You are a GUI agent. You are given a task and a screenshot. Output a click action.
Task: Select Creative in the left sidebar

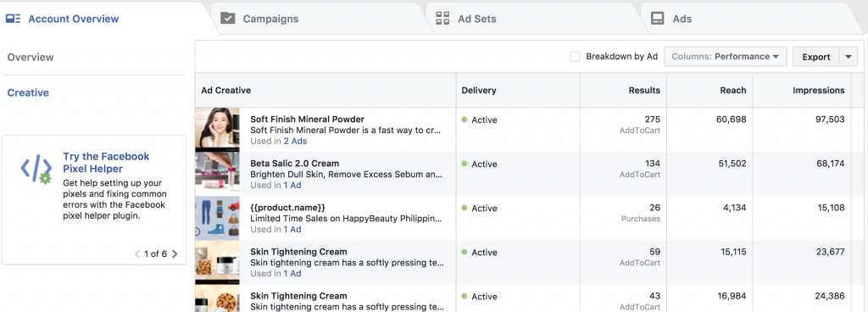(x=28, y=92)
